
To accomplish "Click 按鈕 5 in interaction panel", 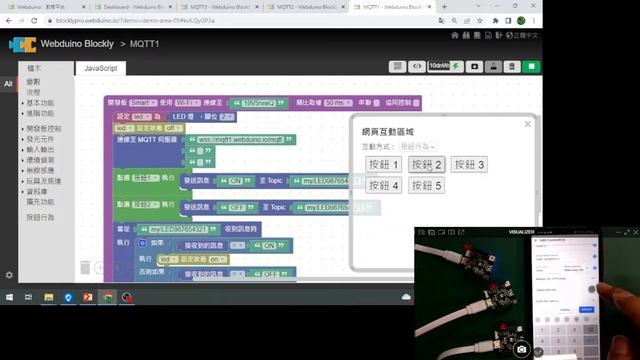I will point(427,185).
